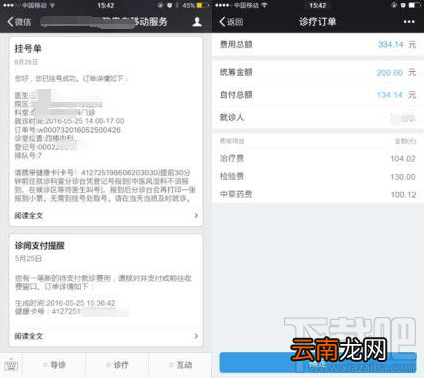
Task: Select the 挂号单 card title
Action: click(x=28, y=49)
